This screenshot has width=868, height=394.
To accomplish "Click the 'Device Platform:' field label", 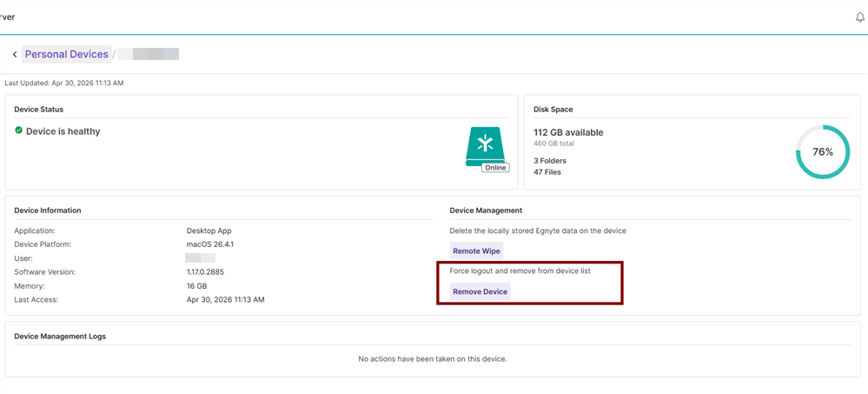I will (43, 244).
